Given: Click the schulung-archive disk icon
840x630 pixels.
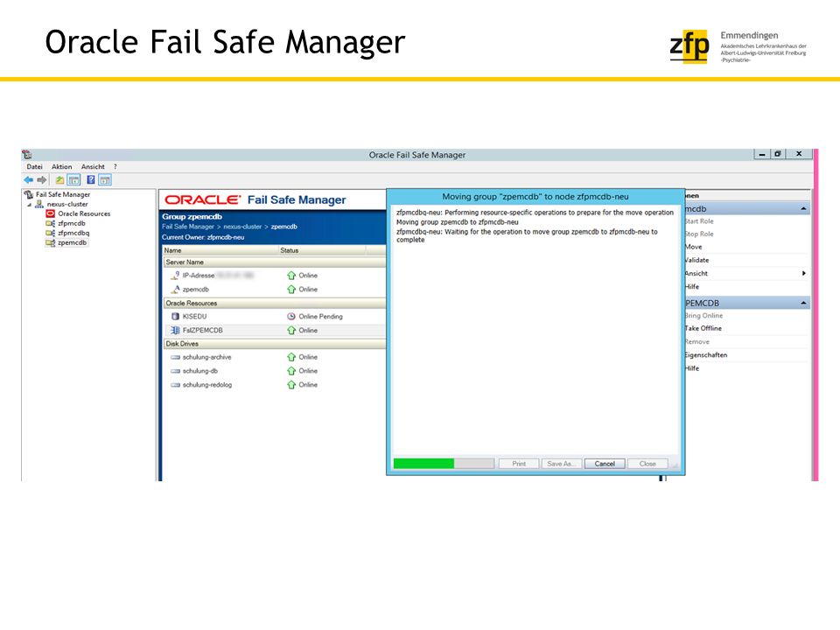Looking at the screenshot, I should coord(175,357).
